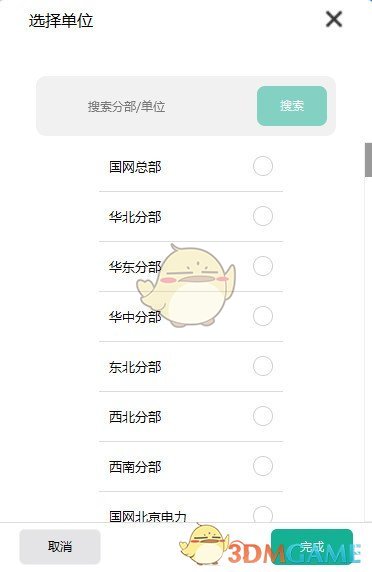Choose the 西南分部 list entry text

point(135,467)
